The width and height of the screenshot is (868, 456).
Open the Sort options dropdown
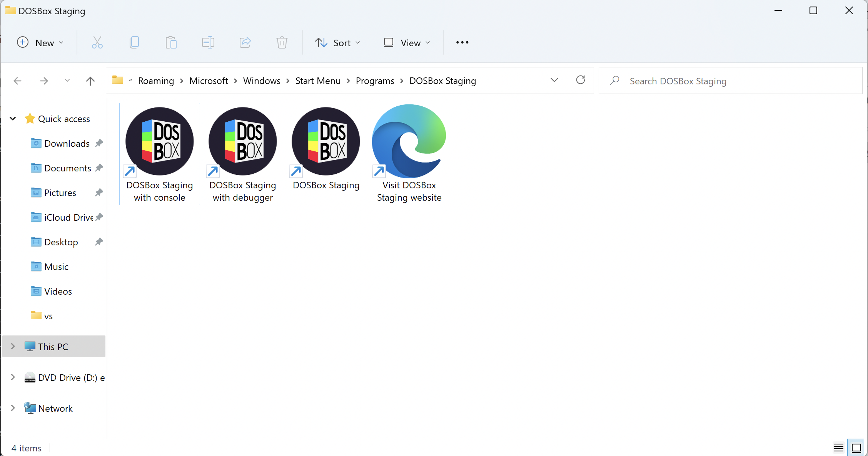point(338,42)
